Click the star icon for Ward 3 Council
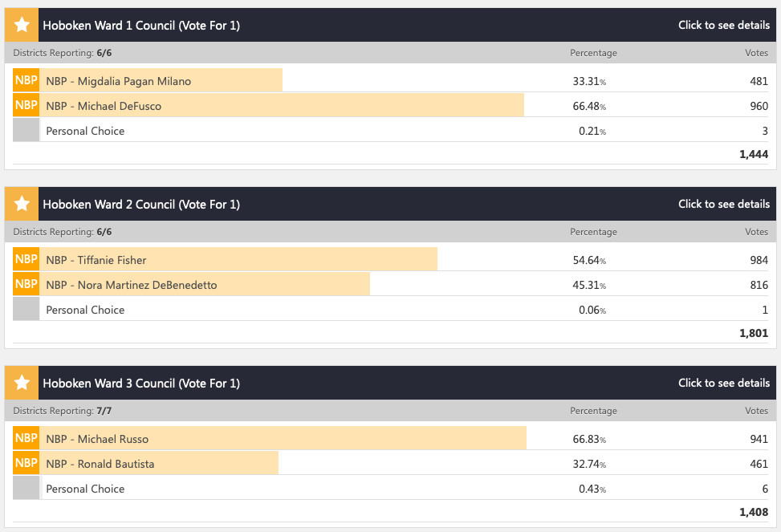Viewport: 781px width, 532px height. click(x=22, y=383)
